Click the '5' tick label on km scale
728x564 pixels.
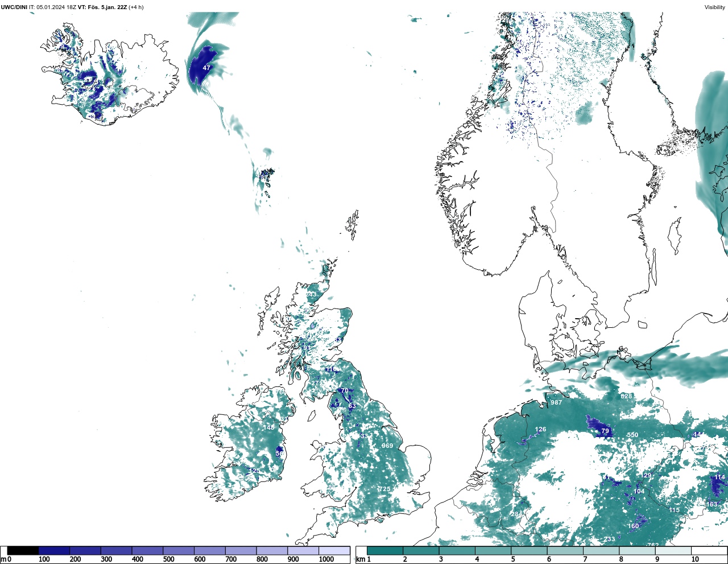click(513, 559)
